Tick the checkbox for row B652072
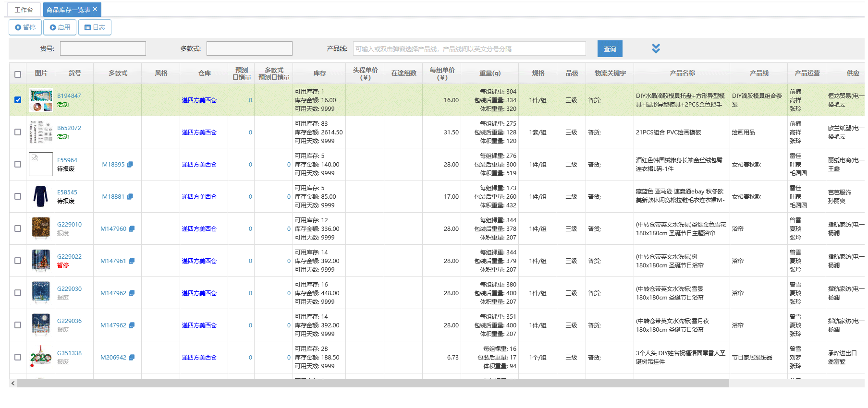868x408 pixels. tap(18, 132)
